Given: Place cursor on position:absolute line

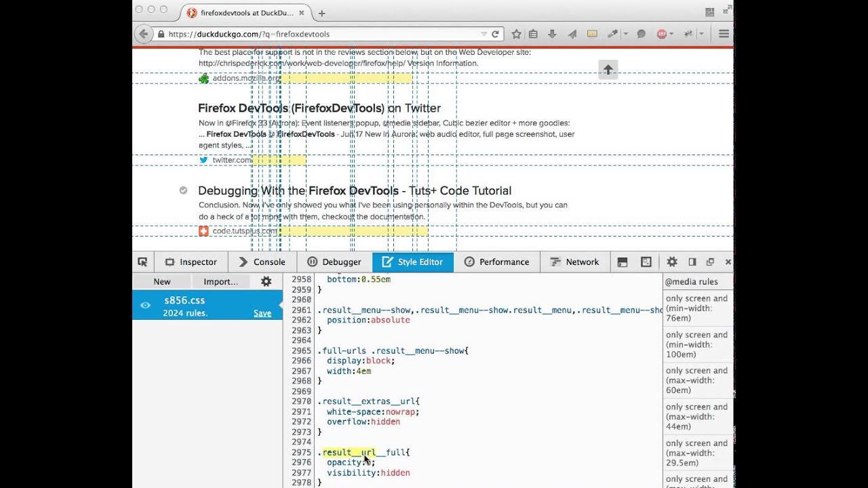Looking at the screenshot, I should [368, 320].
